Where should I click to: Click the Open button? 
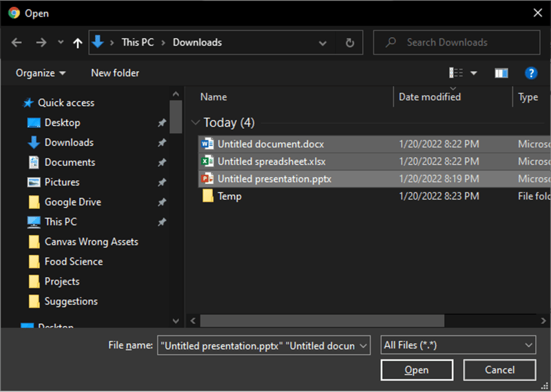(417, 370)
